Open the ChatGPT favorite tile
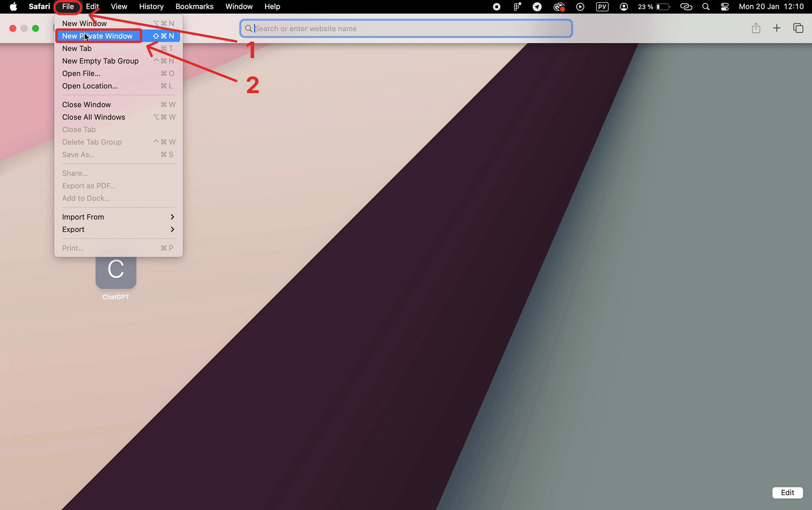This screenshot has width=812, height=510. click(x=116, y=273)
